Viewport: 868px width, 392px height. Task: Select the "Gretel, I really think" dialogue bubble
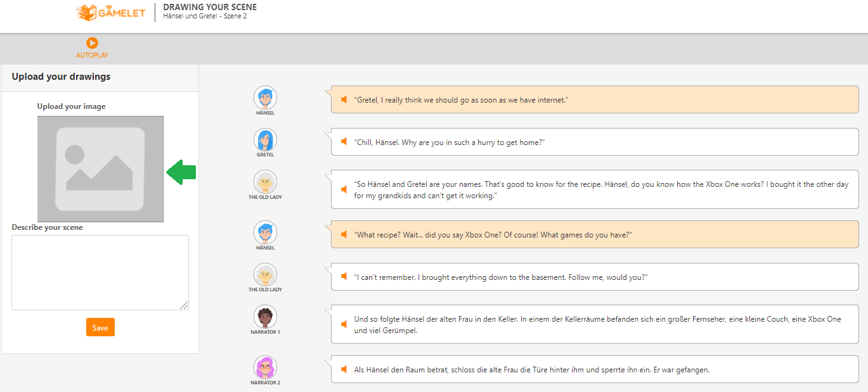pos(595,100)
